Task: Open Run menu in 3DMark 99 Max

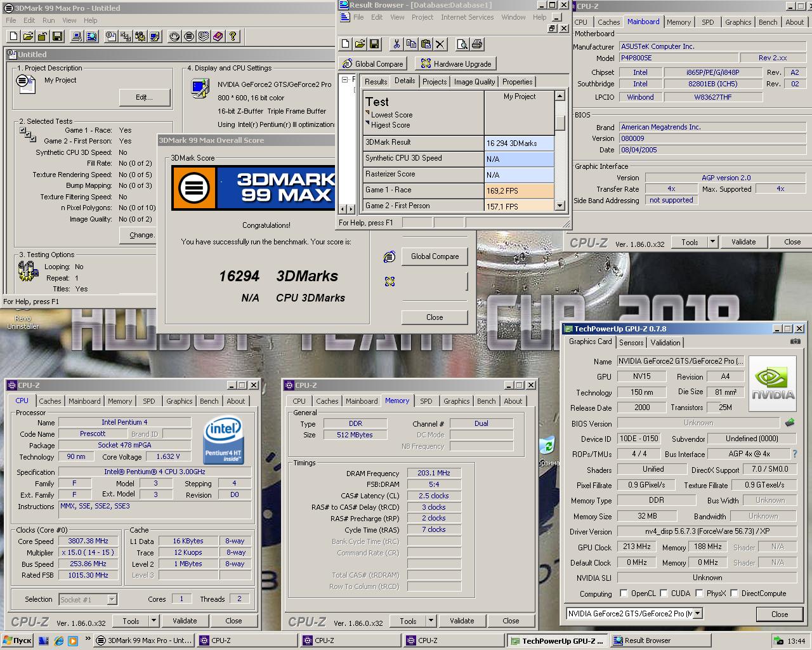Action: click(x=48, y=20)
